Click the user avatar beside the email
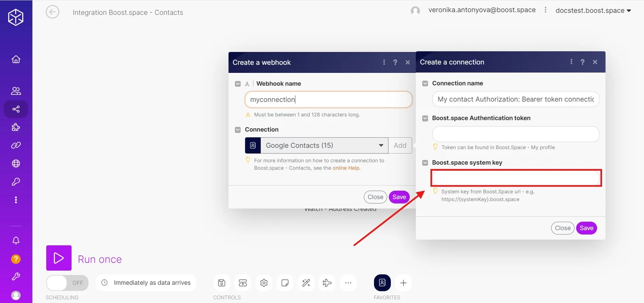Screen dimensions: 644x303 415,11
